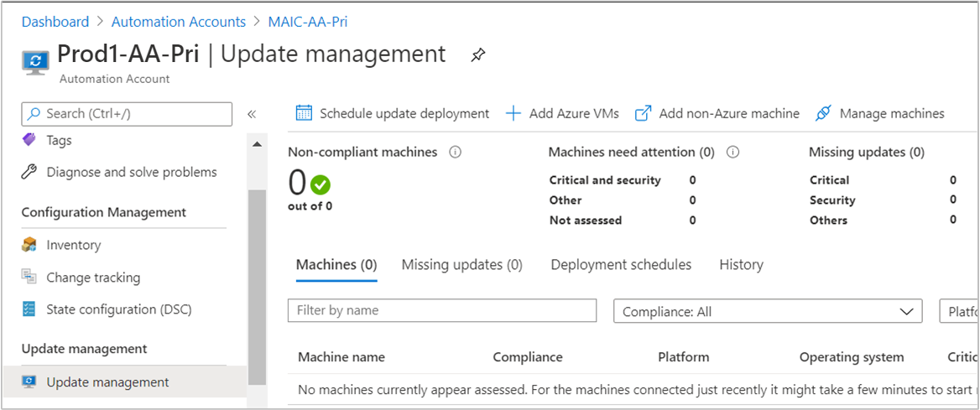
Task: Open the History tab
Action: [741, 265]
